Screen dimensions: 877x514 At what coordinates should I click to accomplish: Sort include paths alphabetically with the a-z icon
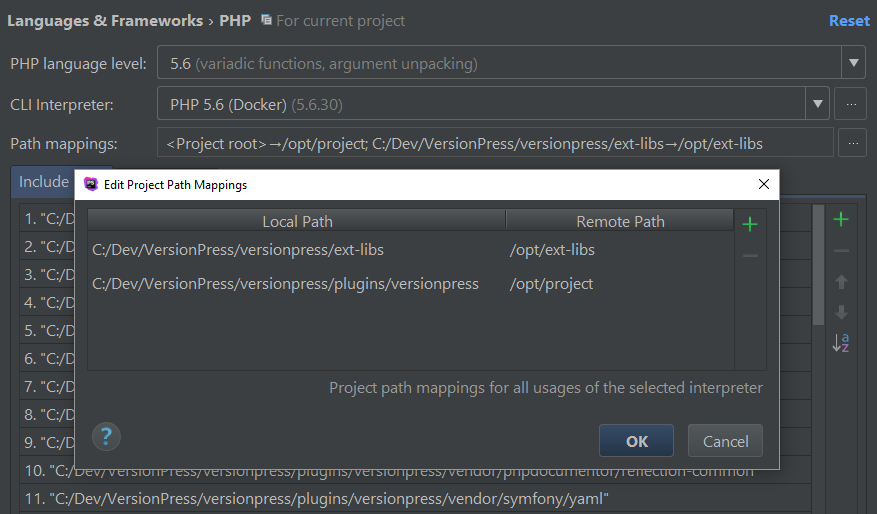841,342
